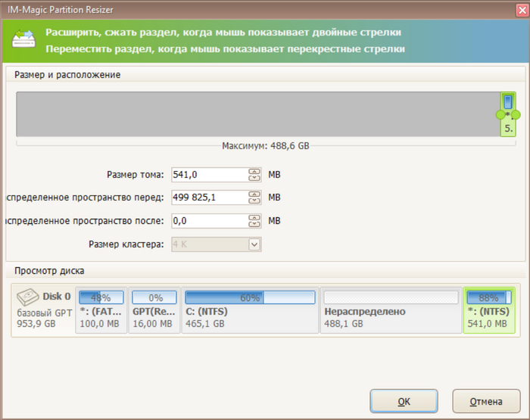
Task: Click the OK button
Action: (x=404, y=401)
